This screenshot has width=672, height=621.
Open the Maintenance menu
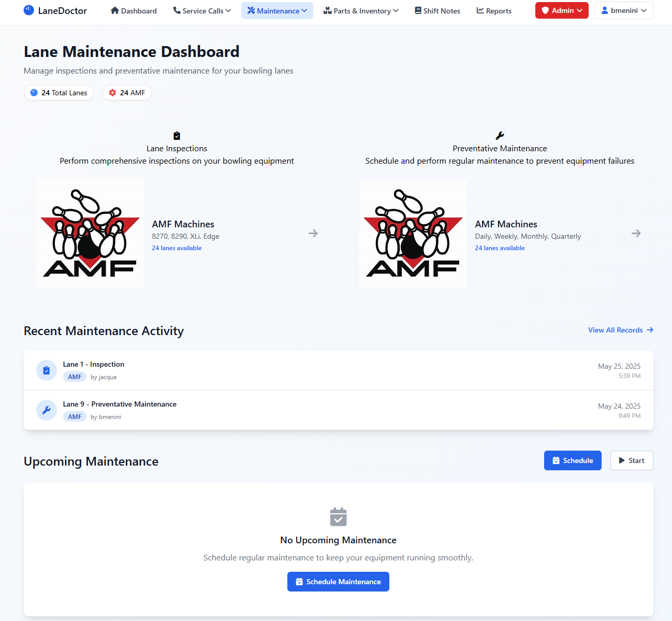point(277,10)
